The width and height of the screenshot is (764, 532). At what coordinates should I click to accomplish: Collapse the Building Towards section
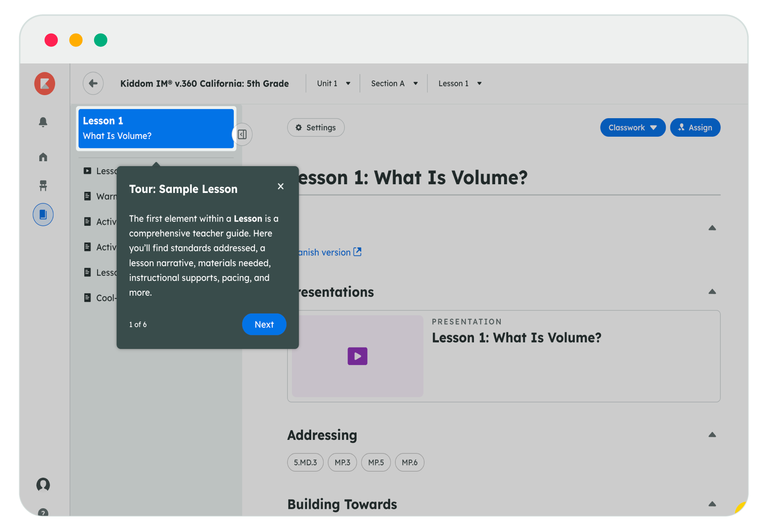point(712,504)
